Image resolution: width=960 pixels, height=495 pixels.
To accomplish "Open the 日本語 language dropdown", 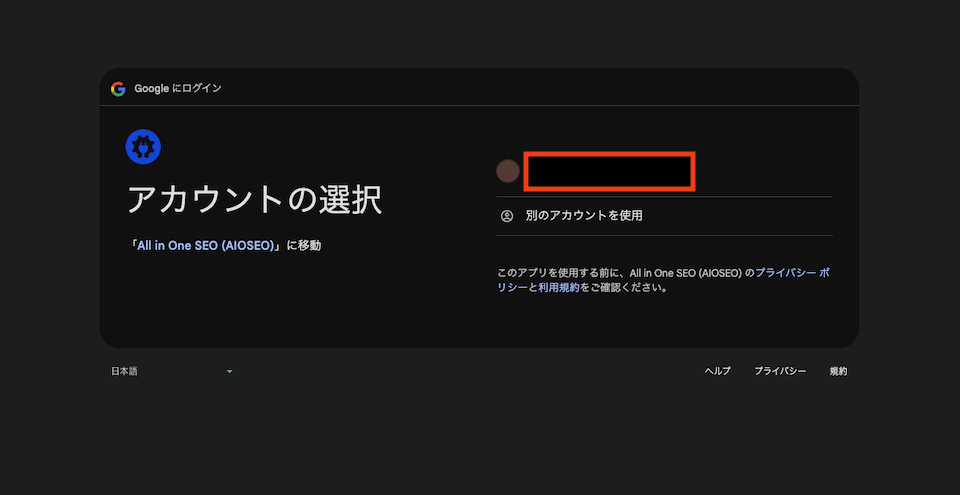I will (x=171, y=371).
